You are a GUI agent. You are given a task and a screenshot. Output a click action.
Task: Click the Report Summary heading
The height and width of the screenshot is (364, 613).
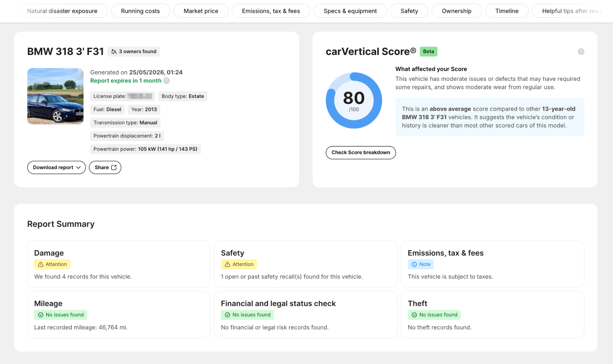(61, 224)
